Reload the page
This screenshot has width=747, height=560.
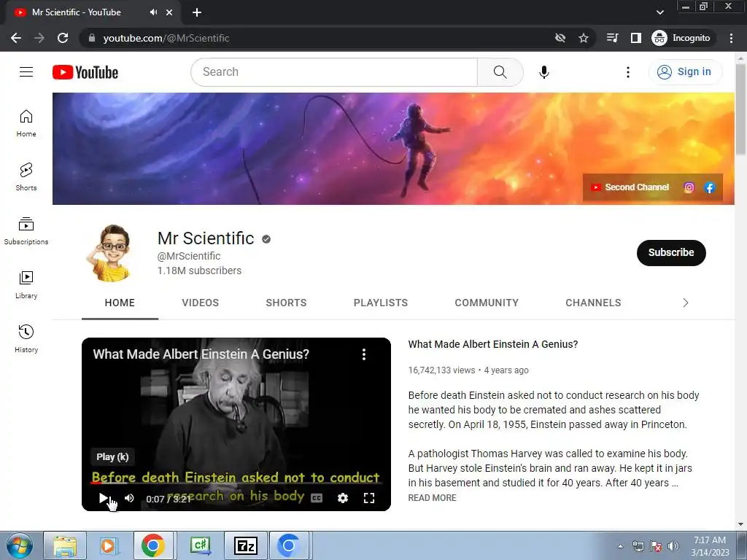pyautogui.click(x=63, y=38)
